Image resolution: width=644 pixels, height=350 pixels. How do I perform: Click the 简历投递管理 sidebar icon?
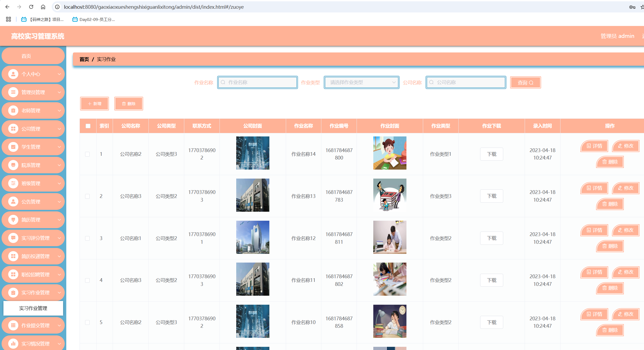(x=13, y=256)
